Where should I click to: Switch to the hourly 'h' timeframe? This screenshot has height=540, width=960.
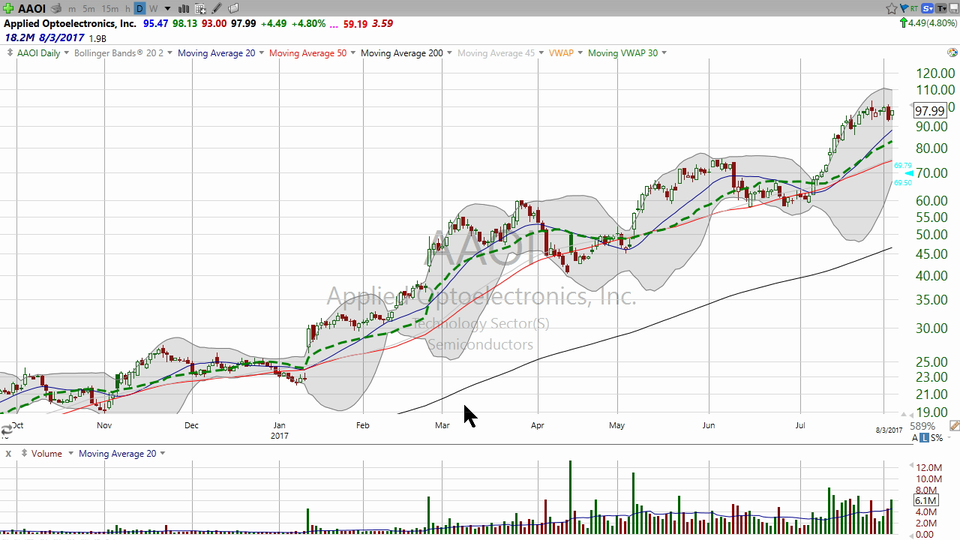(x=128, y=9)
